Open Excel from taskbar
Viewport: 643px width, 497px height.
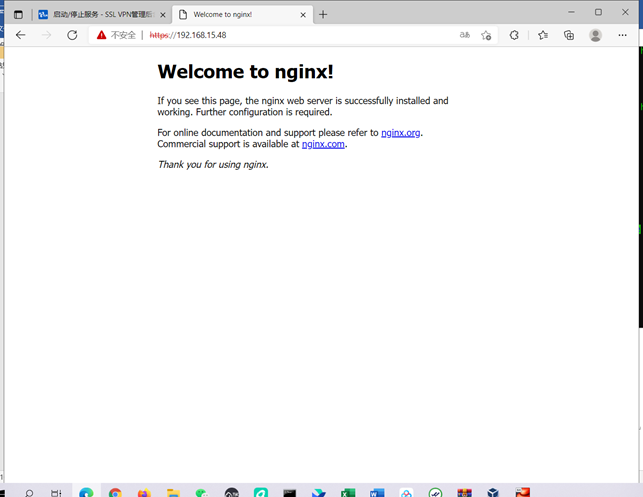point(348,492)
